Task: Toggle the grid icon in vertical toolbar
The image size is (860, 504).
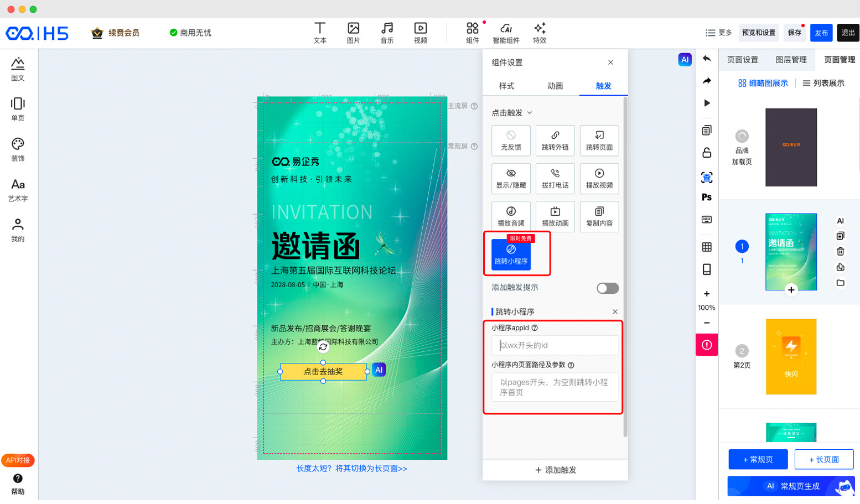Action: (707, 247)
